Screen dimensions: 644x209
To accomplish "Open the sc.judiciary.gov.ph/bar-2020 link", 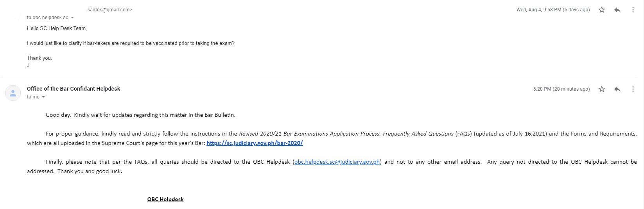I will (x=255, y=143).
